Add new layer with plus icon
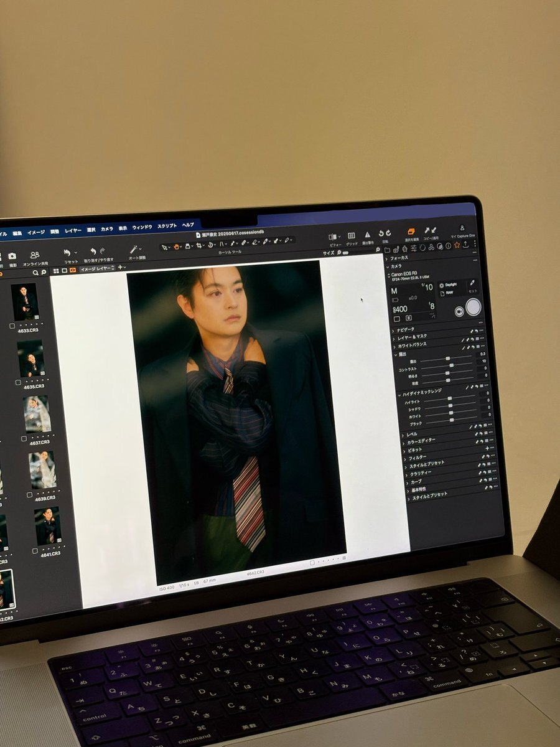Image resolution: width=560 pixels, height=747 pixels. tap(121, 267)
